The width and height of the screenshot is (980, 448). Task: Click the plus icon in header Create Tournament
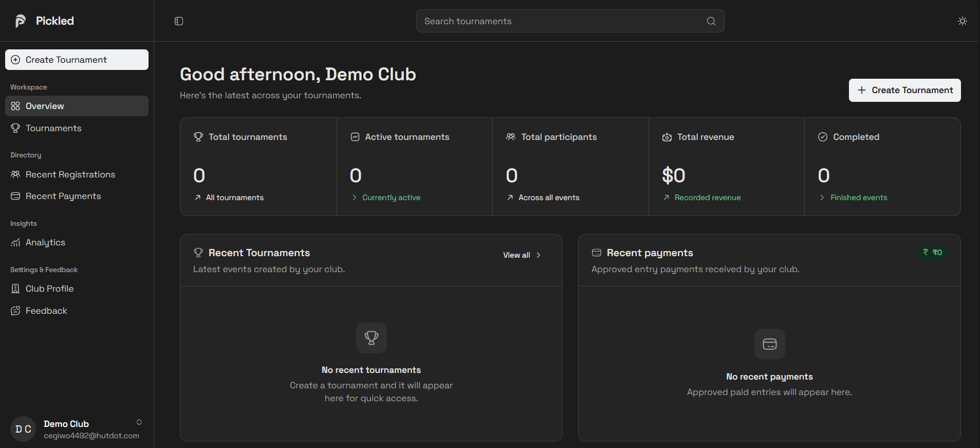[x=862, y=90]
